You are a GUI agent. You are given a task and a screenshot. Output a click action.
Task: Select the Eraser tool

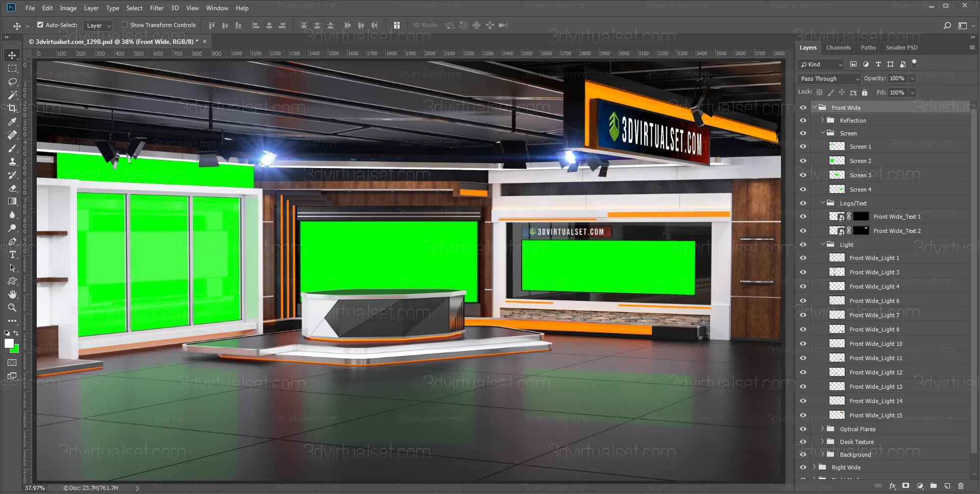(x=12, y=188)
